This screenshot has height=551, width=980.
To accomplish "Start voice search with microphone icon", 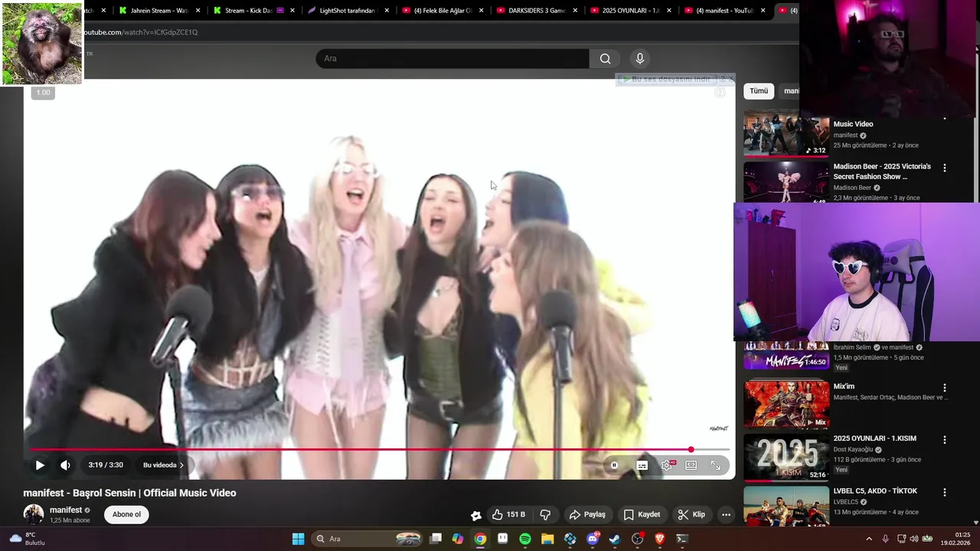I will pyautogui.click(x=640, y=58).
